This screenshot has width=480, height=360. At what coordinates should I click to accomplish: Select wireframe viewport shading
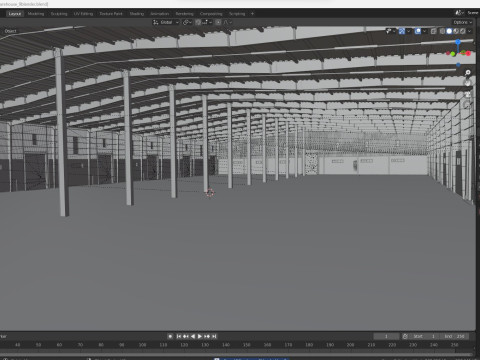click(442, 31)
